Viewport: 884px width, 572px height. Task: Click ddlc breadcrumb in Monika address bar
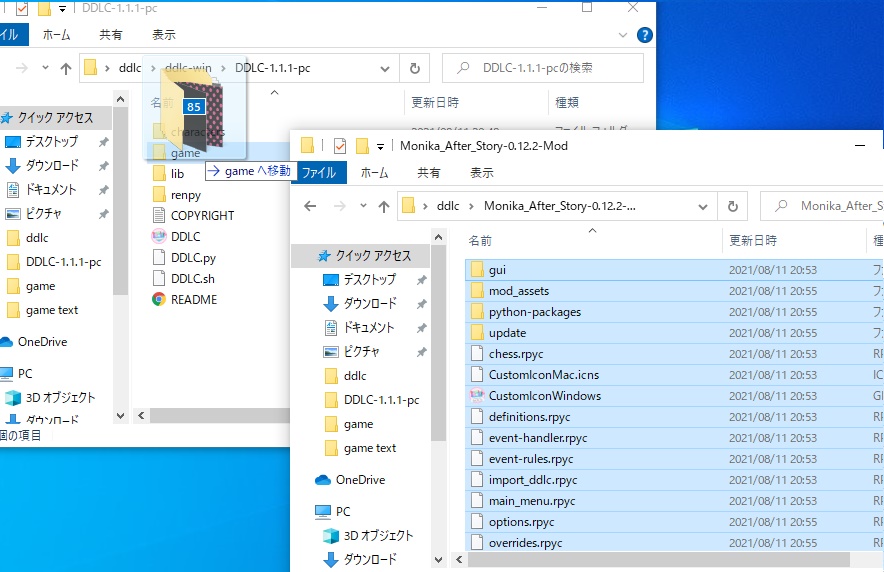[x=448, y=206]
